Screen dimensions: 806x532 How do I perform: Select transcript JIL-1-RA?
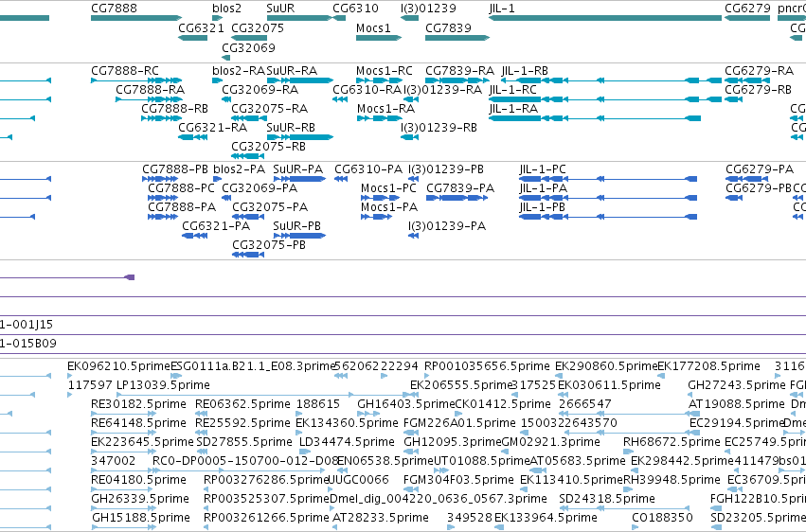click(595, 118)
